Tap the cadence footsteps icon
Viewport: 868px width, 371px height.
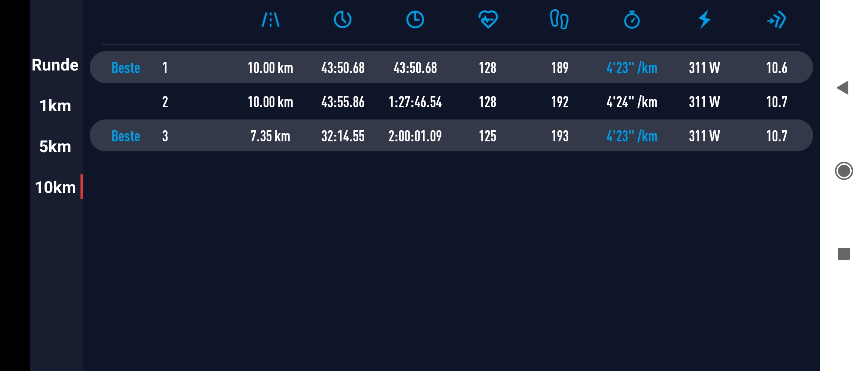pos(559,20)
